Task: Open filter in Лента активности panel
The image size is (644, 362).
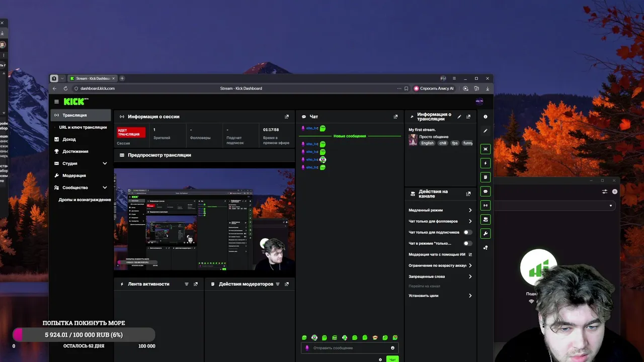Action: [187, 284]
